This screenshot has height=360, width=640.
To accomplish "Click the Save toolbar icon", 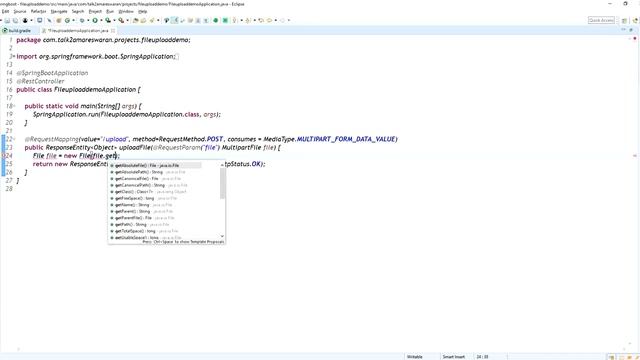I will point(7,20).
